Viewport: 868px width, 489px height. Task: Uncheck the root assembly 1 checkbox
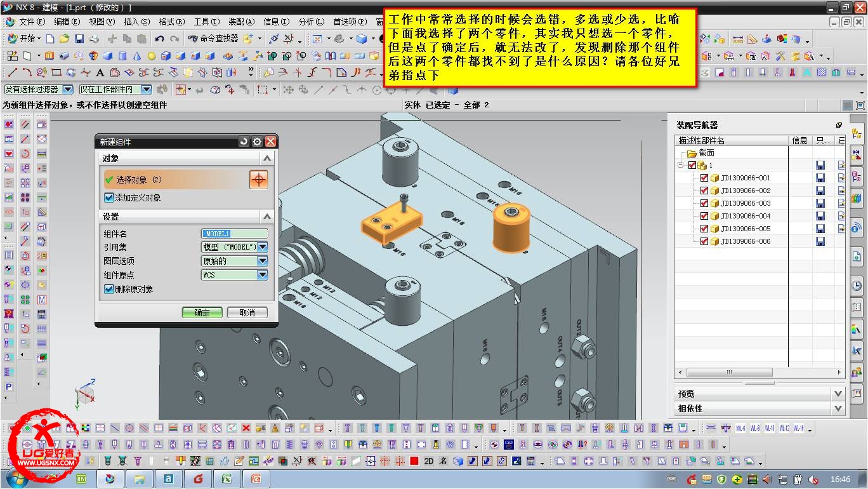tap(692, 165)
